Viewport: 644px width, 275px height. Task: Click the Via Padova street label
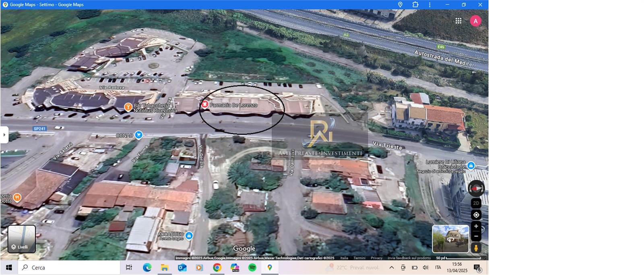(x=112, y=87)
